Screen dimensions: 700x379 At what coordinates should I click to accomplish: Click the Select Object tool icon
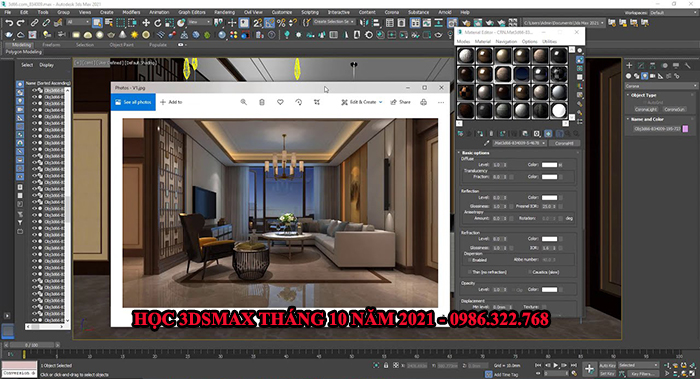pos(97,22)
